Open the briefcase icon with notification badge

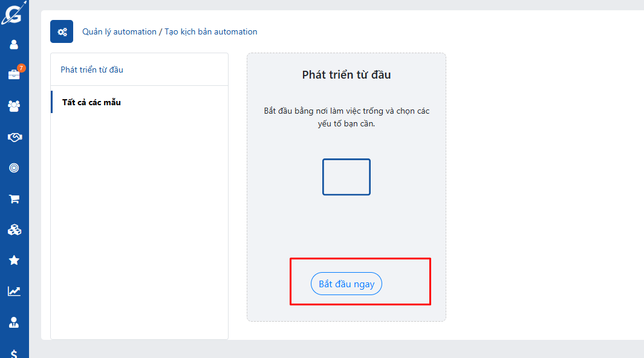click(x=14, y=74)
